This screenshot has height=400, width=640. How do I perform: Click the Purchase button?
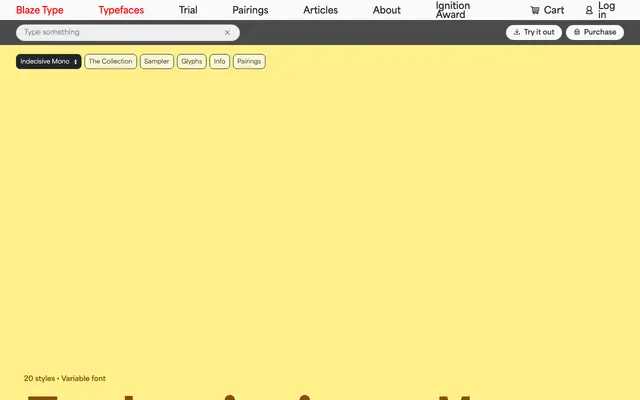[x=595, y=32]
